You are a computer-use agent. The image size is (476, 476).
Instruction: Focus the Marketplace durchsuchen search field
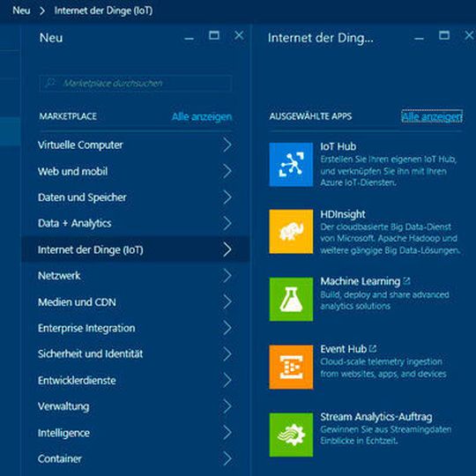pyautogui.click(x=136, y=83)
